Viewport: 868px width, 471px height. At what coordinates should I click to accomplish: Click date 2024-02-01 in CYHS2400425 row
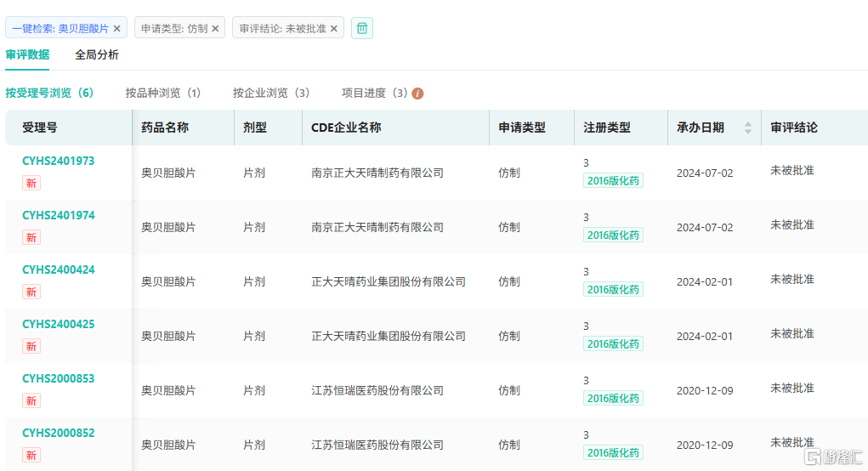(705, 336)
